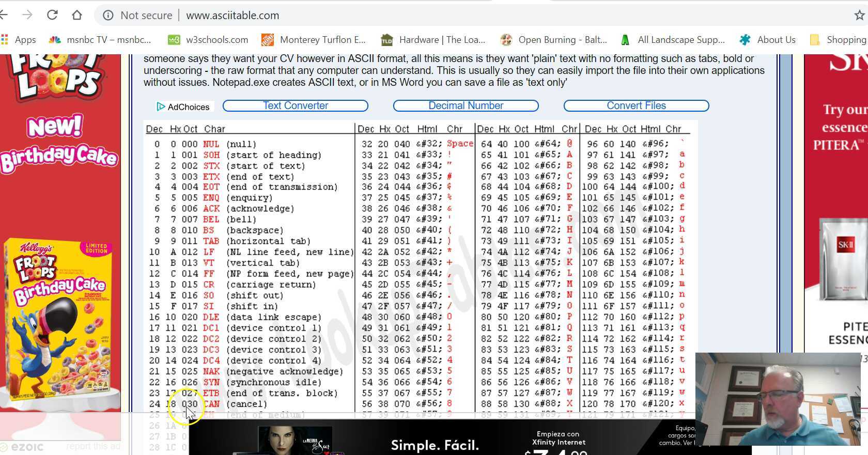This screenshot has height=455, width=868.
Task: Click the '&#109;' Html code
Action: coord(658,284)
